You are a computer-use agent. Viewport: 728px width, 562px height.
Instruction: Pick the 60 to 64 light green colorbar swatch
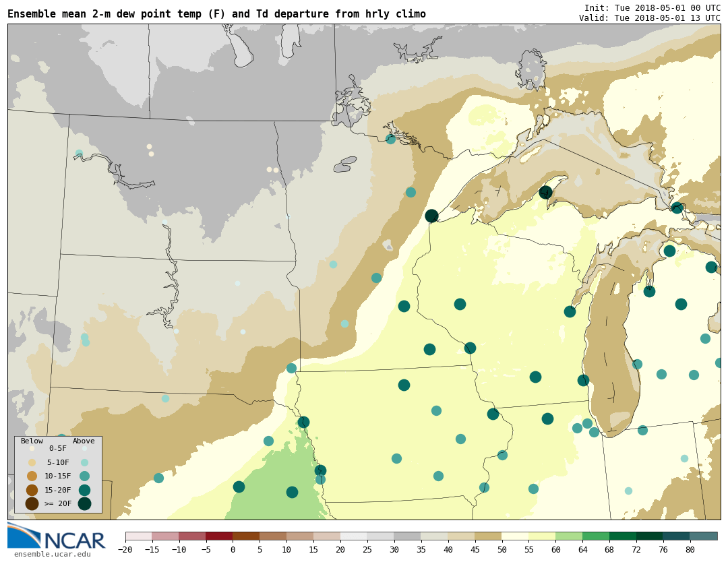tap(569, 536)
